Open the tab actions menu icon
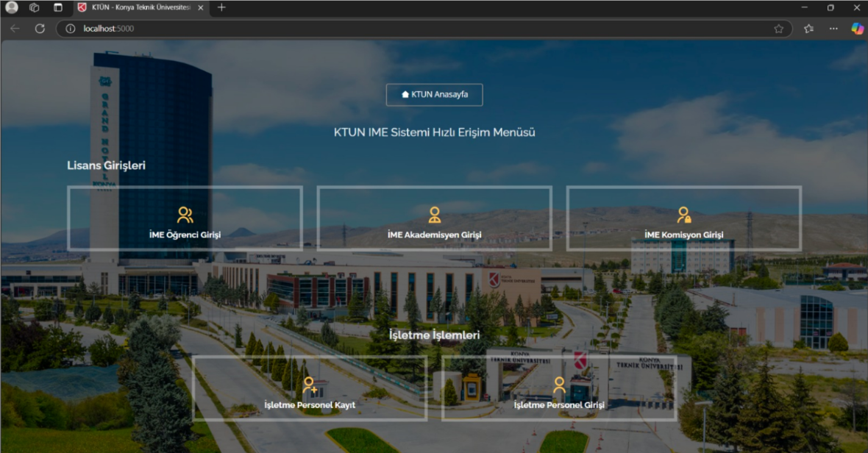 [x=57, y=7]
